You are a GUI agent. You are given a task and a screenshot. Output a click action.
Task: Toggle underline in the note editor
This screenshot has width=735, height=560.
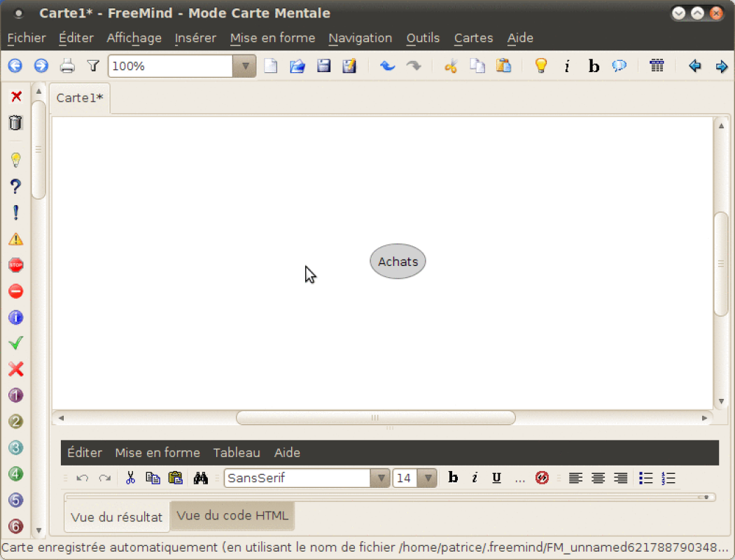click(x=496, y=478)
